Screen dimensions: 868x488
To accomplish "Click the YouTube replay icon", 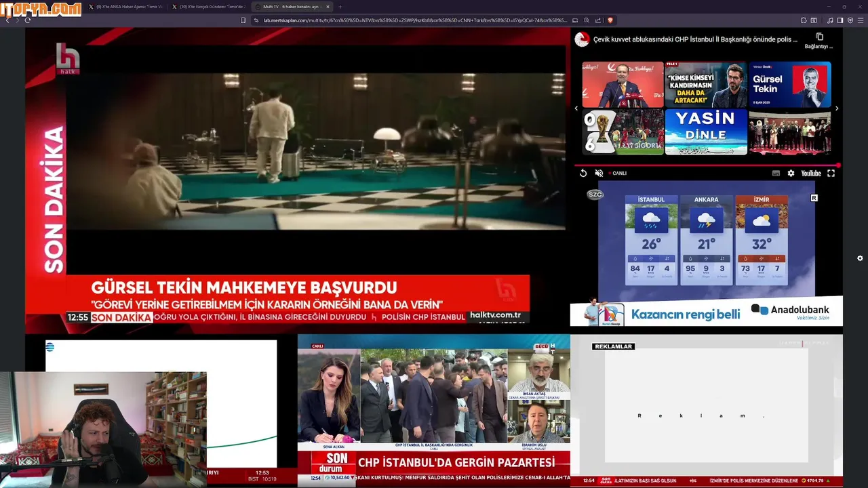I will pos(583,174).
